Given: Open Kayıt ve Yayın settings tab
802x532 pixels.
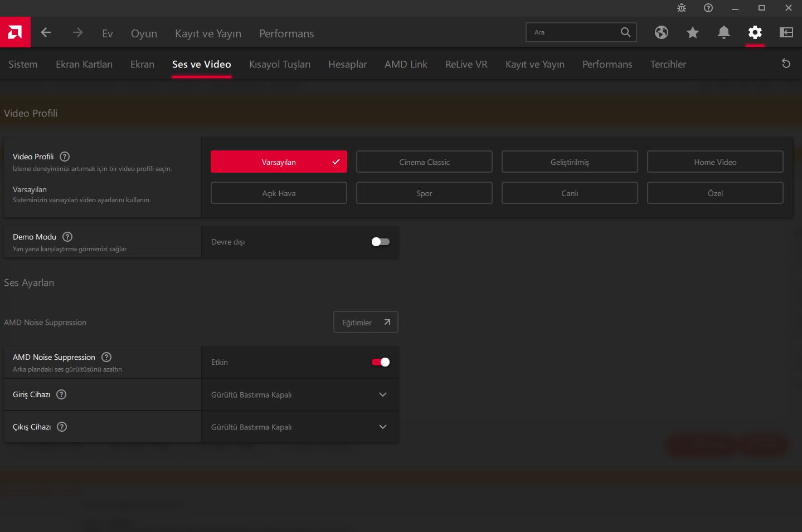Looking at the screenshot, I should click(x=535, y=64).
